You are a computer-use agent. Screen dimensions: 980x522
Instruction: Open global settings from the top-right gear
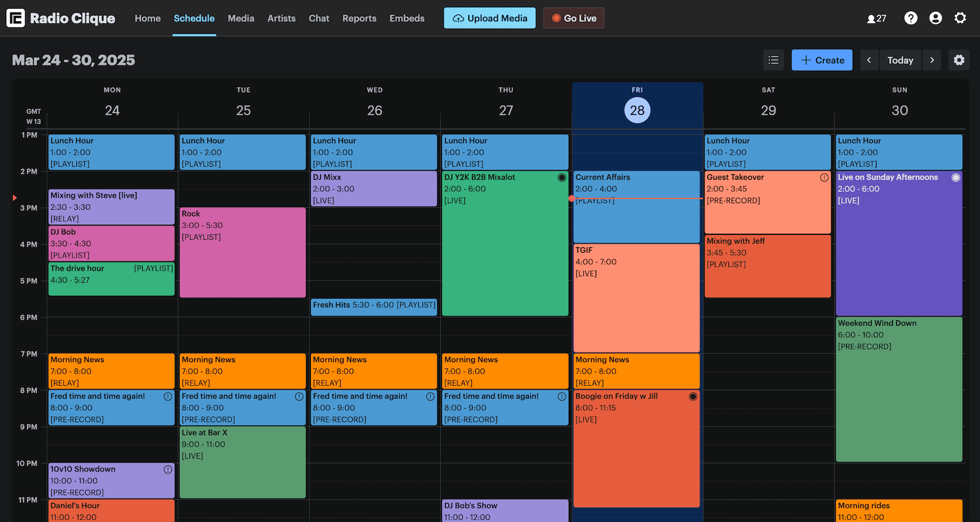pos(960,17)
